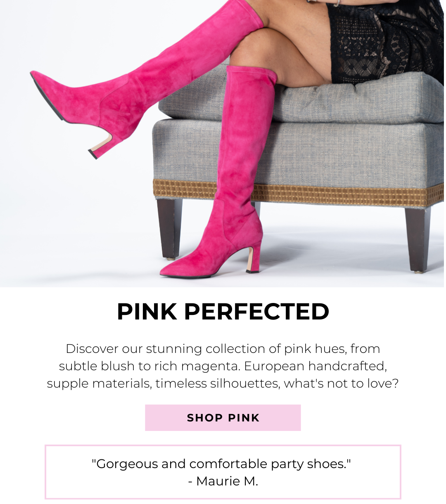Click the "Gorgeous and comfortable party shoes" quote
This screenshot has width=446, height=504.
(x=221, y=464)
